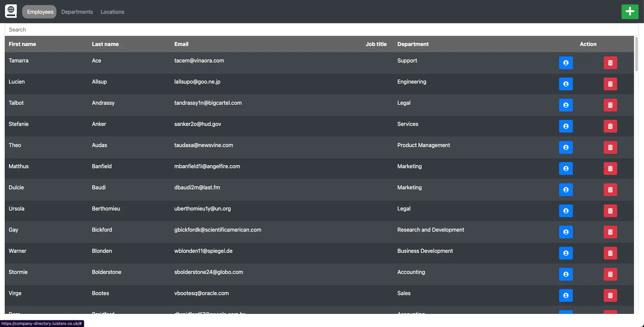The height and width of the screenshot is (327, 644).
Task: Open Stormie Bolderstone profile icon
Action: pyautogui.click(x=565, y=274)
